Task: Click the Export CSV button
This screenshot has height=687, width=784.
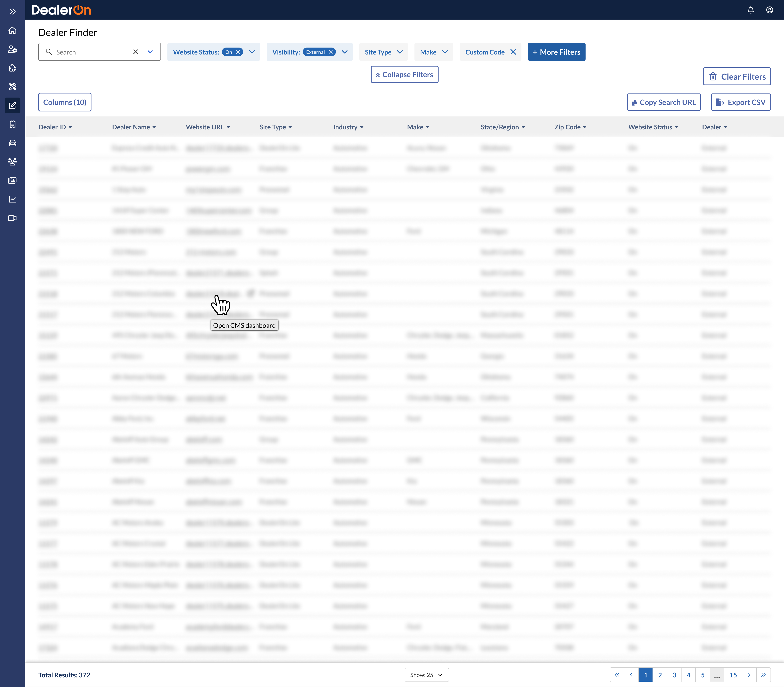Action: point(740,102)
